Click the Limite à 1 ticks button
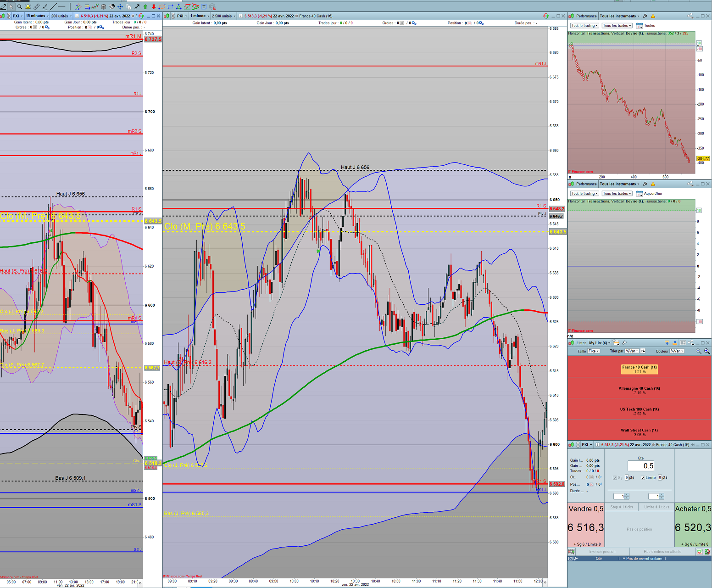 [x=656, y=507]
